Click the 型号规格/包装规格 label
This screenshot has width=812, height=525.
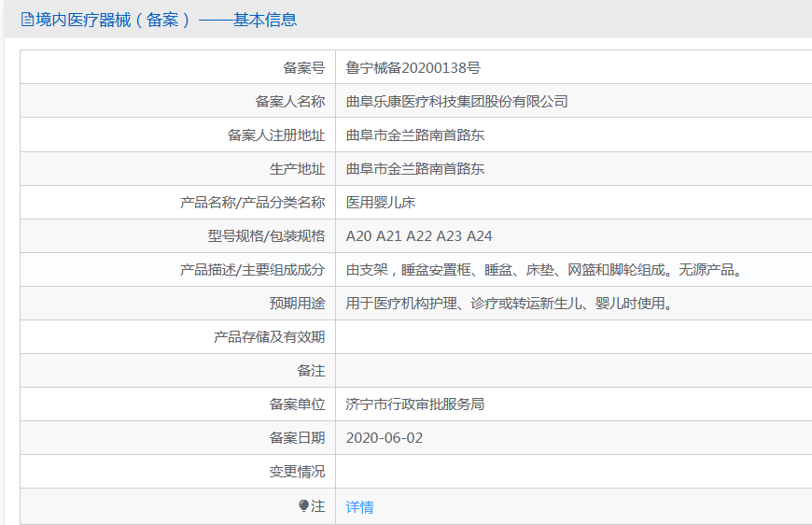click(266, 235)
